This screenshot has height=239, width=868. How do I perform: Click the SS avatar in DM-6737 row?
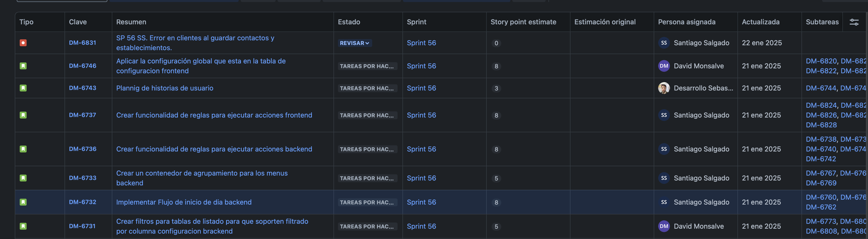click(x=664, y=115)
